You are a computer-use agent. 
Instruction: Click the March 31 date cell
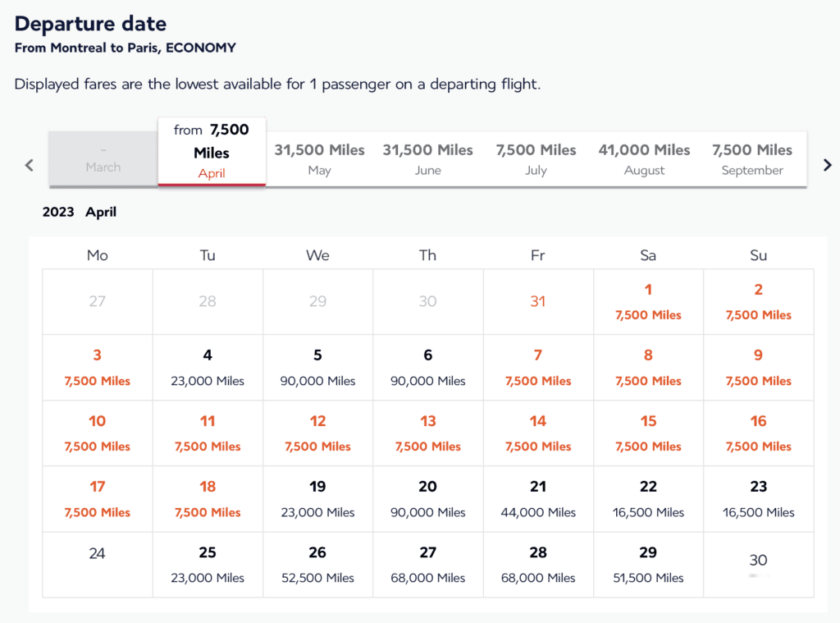coord(538,301)
